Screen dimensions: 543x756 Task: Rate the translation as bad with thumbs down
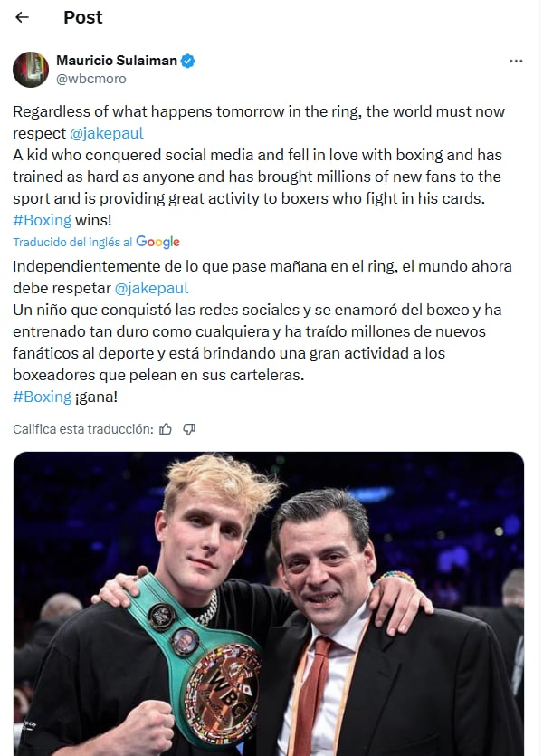click(x=189, y=430)
